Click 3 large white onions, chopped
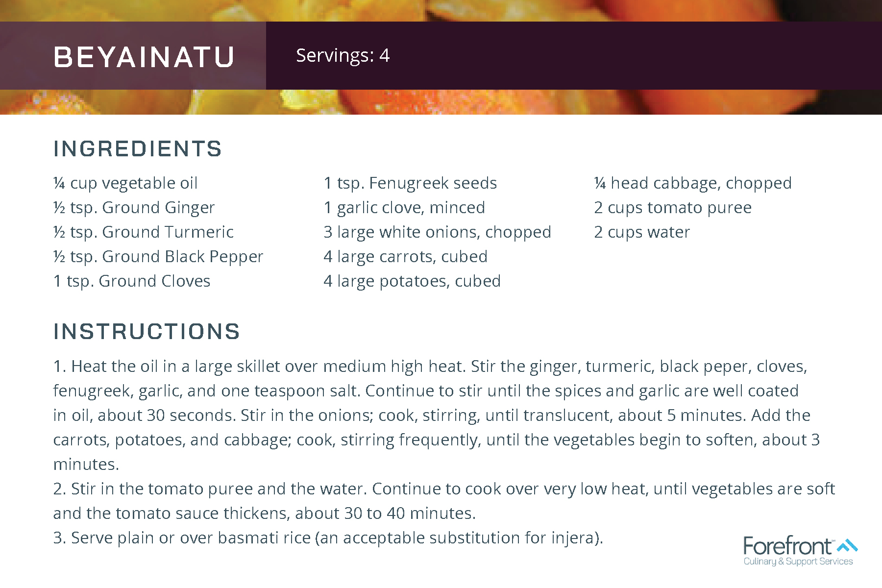Viewport: 882px width, 588px height. 438,232
